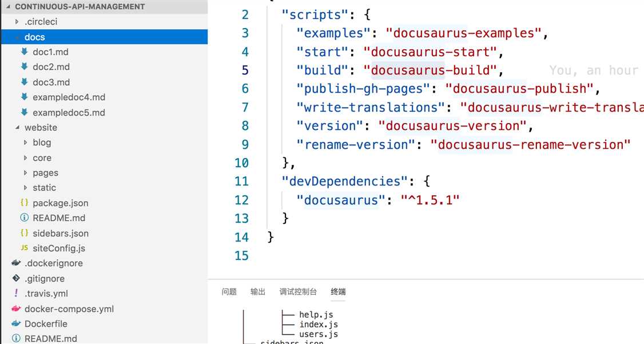This screenshot has width=644, height=344.
Task: Click the info icon beside root README.md
Action: [x=16, y=339]
